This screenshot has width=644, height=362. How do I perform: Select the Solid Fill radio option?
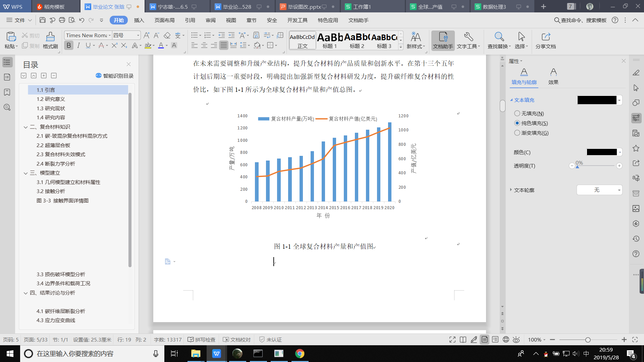[x=517, y=123]
